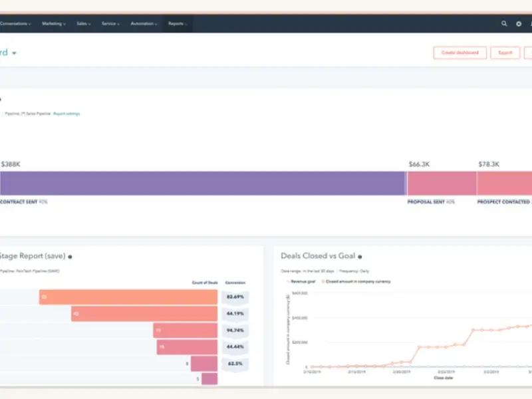Open the Sales navigation menu
The image size is (532, 399).
tap(83, 23)
